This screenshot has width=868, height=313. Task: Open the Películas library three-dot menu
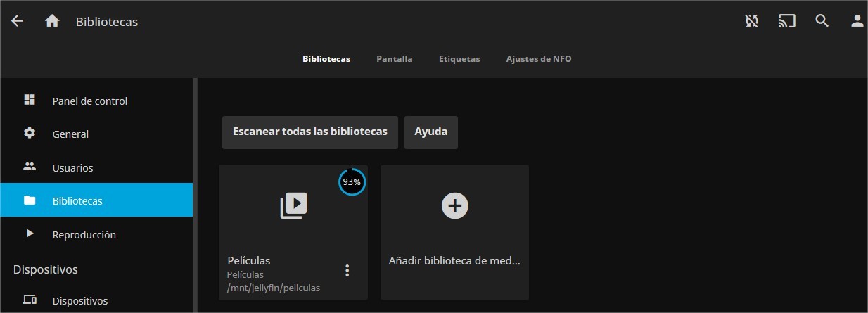click(347, 270)
